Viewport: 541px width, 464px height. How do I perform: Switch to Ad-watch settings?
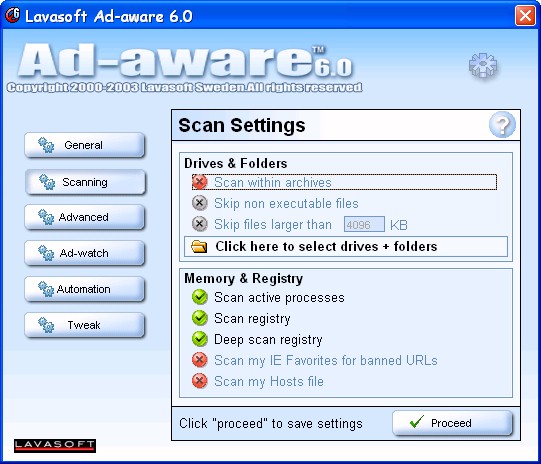pos(84,253)
